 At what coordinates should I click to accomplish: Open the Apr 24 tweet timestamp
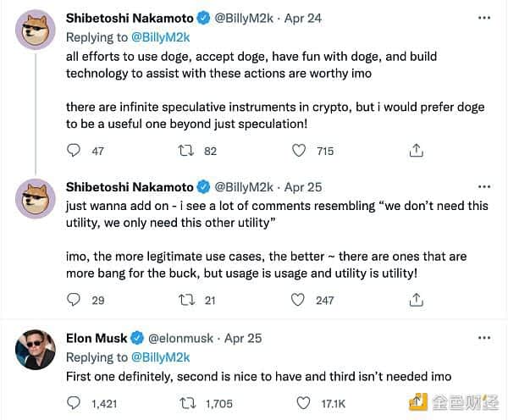coord(302,18)
